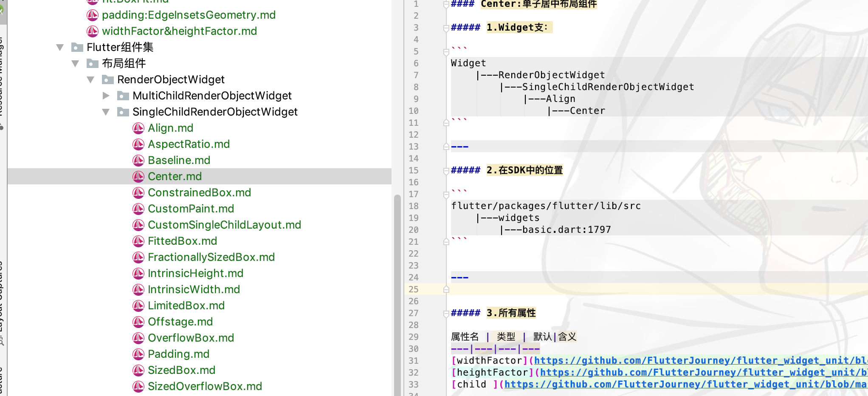The image size is (868, 396).
Task: Open widthFactor&heightFactor.md file
Action: click(179, 31)
